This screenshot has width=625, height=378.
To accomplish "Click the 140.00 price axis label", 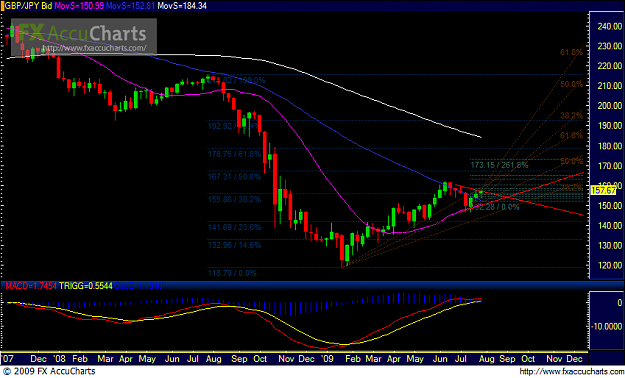I will click(610, 226).
